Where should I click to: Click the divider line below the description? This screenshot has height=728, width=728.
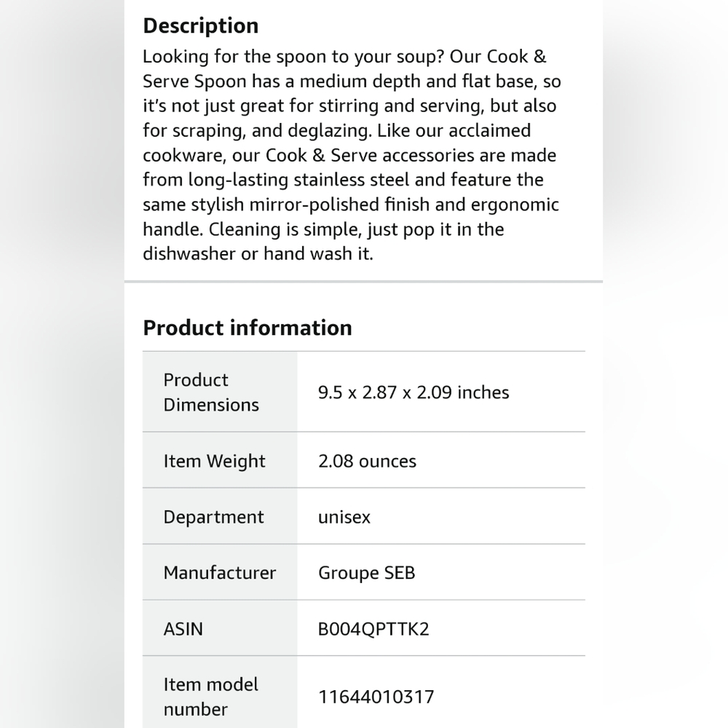click(x=363, y=281)
